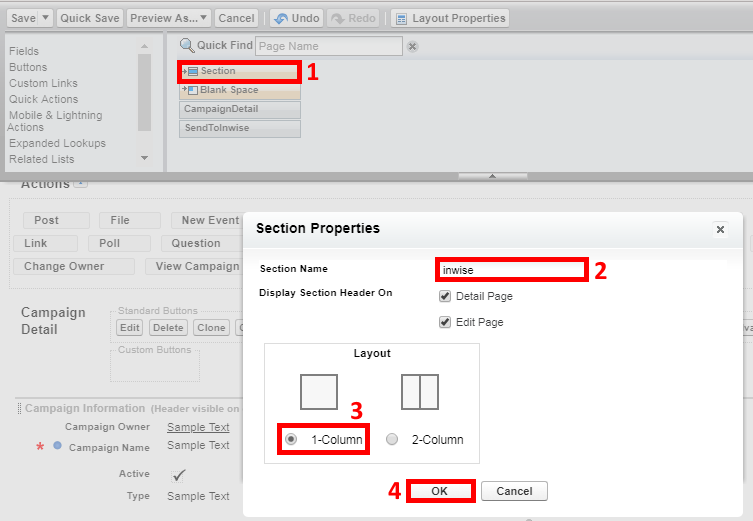The image size is (753, 521).
Task: Click the Undo arrow icon
Action: [280, 18]
